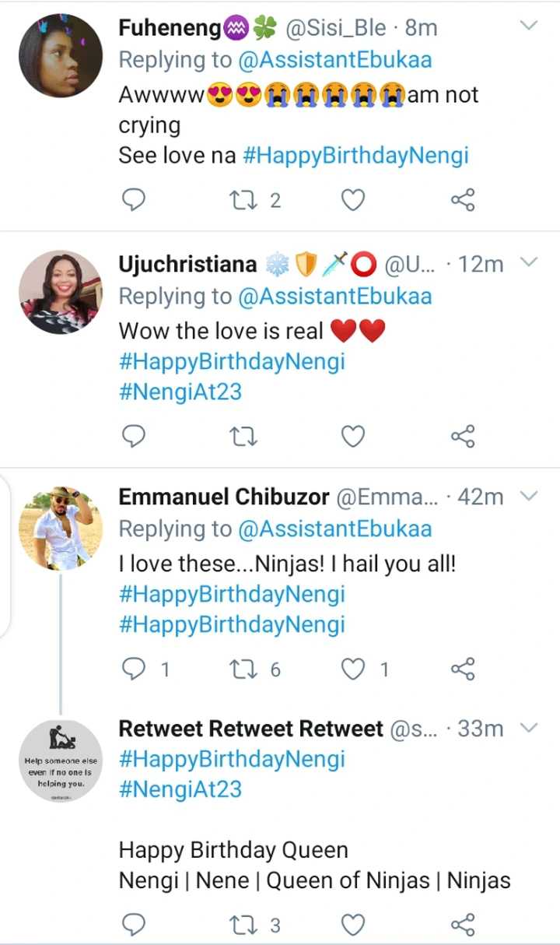View Emmanuel Chibuzor's profile picture
The height and width of the screenshot is (945, 560).
[x=61, y=529]
